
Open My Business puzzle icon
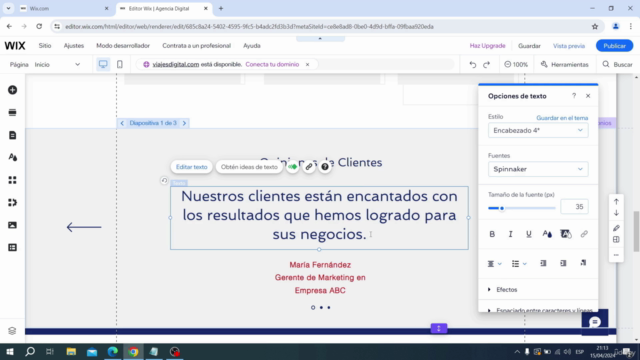(x=12, y=202)
